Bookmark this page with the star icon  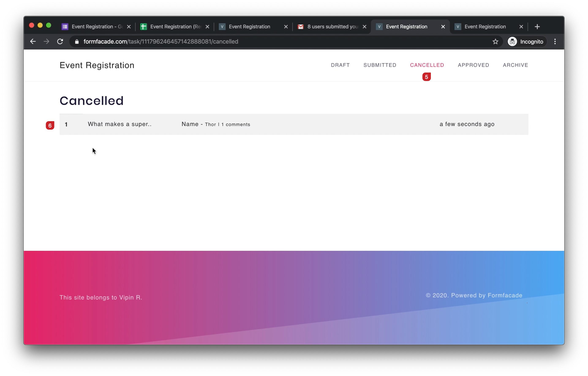click(495, 41)
